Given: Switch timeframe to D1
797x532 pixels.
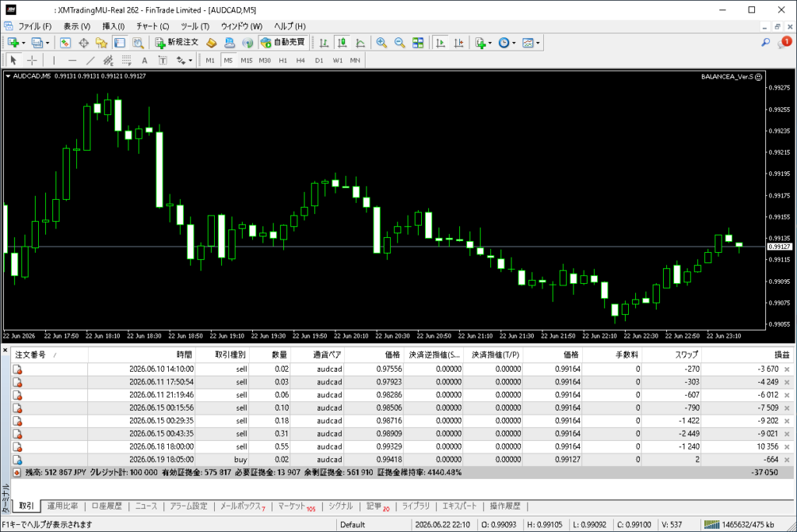Looking at the screenshot, I should click(x=318, y=61).
